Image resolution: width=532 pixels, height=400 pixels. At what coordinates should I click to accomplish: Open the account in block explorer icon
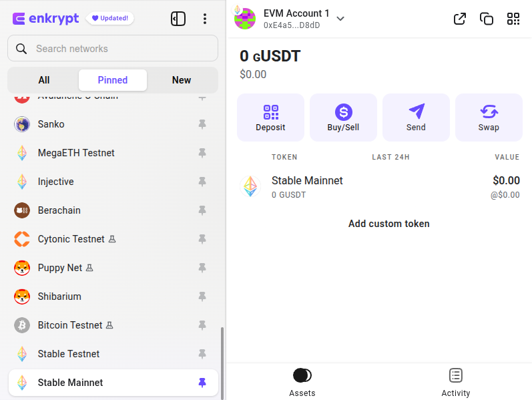pyautogui.click(x=460, y=19)
